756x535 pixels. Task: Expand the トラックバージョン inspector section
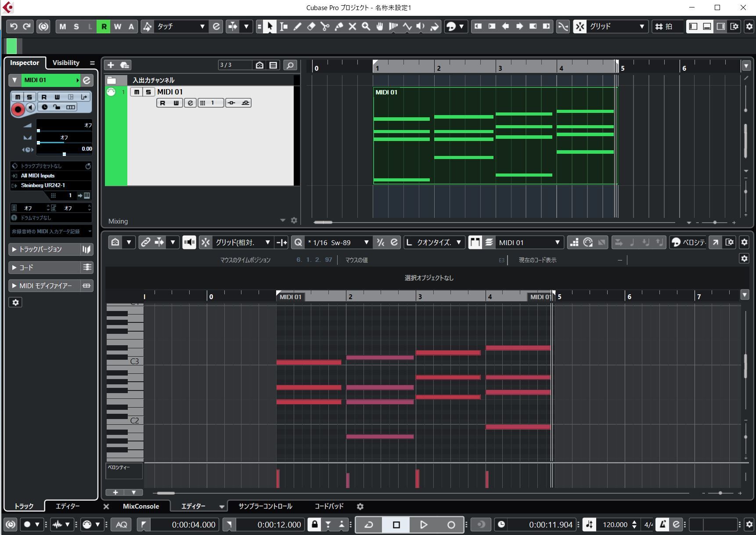point(44,249)
